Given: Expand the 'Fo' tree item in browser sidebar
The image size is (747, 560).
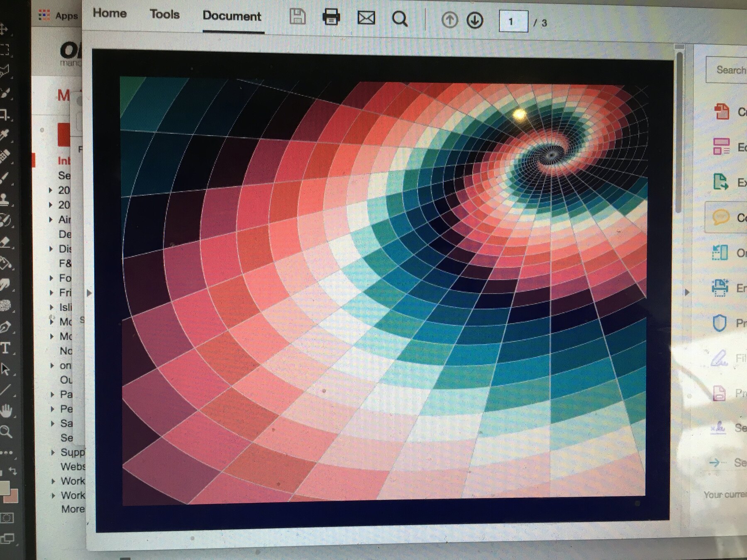Looking at the screenshot, I should (51, 278).
